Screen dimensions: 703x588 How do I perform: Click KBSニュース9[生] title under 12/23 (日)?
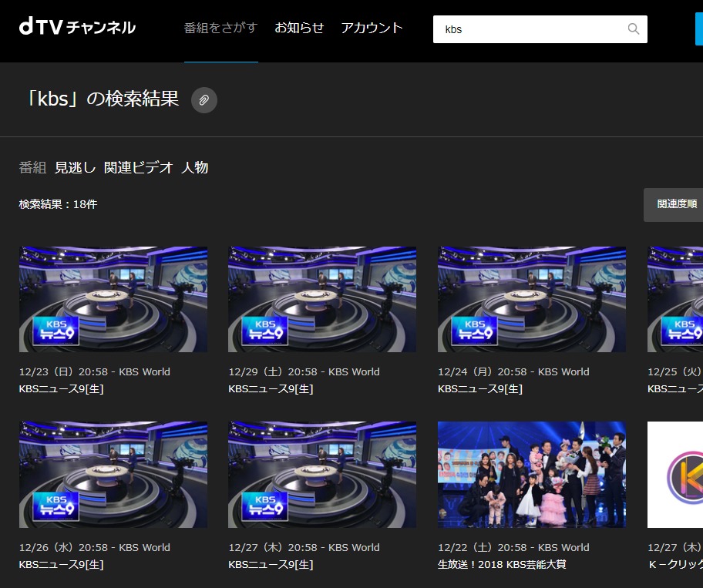pyautogui.click(x=62, y=389)
